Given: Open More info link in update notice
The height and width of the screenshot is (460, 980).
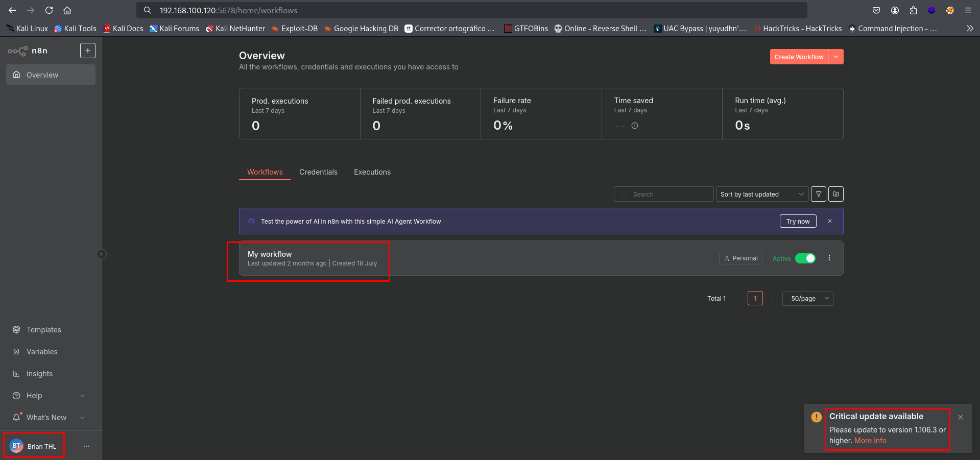Looking at the screenshot, I should [x=870, y=441].
